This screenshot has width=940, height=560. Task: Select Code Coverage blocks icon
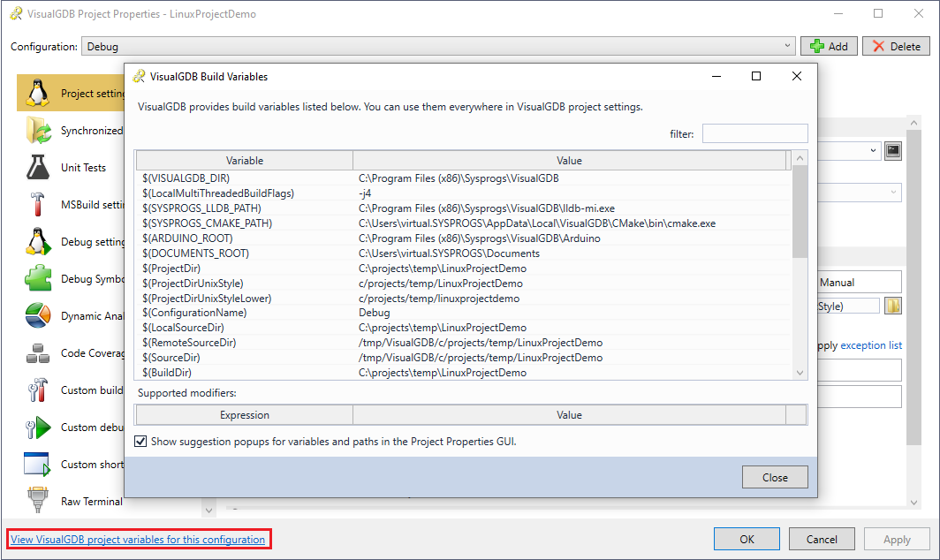(x=38, y=353)
